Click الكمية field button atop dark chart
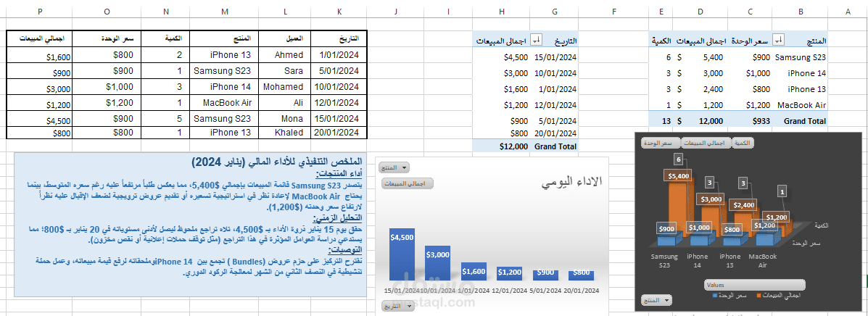Image resolution: width=868 pixels, height=316 pixels. click(x=743, y=143)
